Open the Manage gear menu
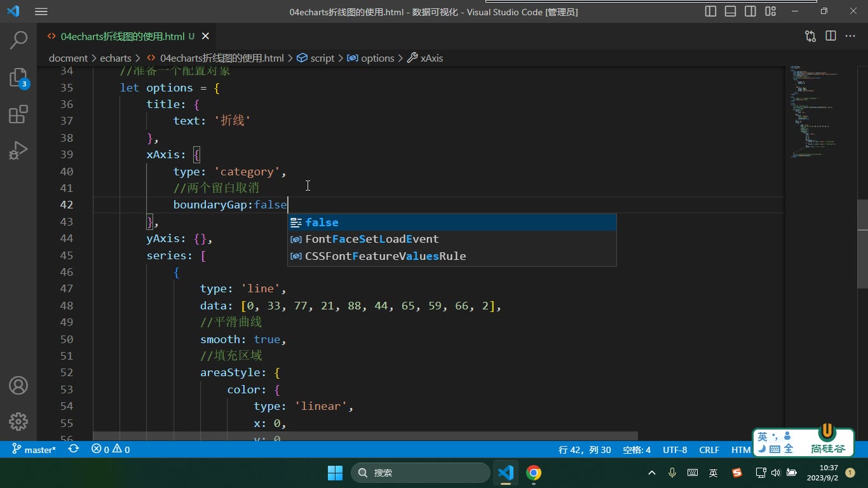The image size is (868, 488). coord(18,421)
